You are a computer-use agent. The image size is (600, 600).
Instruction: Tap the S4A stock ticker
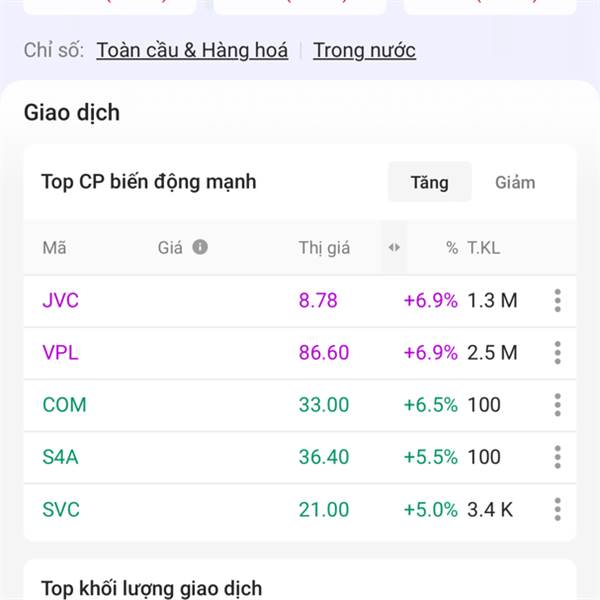[x=60, y=457]
